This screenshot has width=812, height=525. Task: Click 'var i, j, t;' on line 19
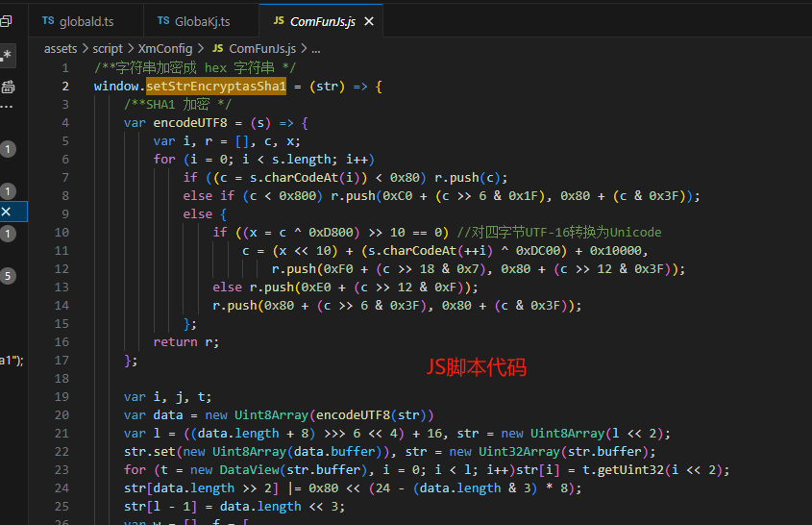[x=167, y=397]
